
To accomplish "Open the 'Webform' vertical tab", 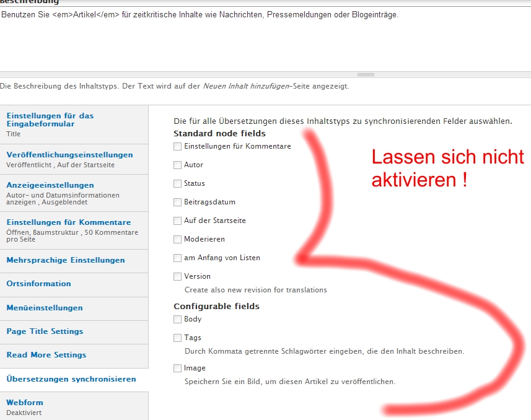I will point(25,403).
